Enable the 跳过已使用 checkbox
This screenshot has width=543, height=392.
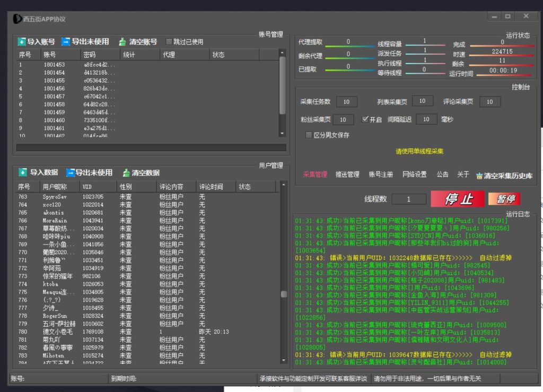(x=168, y=41)
